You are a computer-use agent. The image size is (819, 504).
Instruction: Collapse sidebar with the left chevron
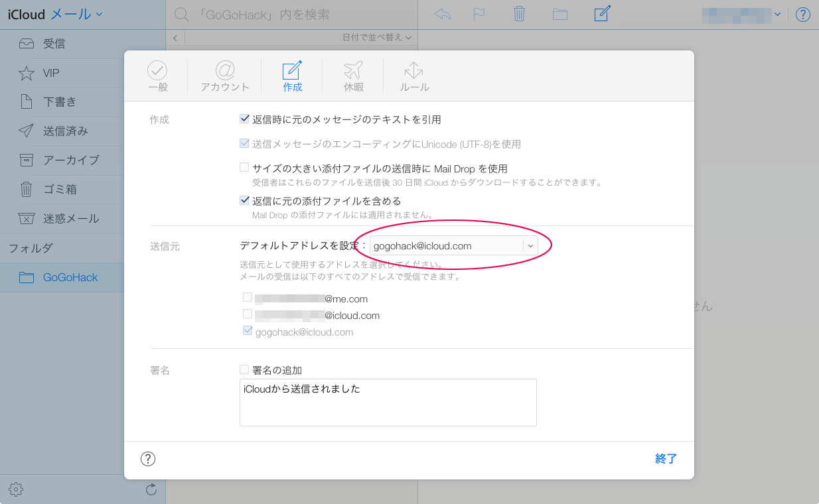pos(175,38)
